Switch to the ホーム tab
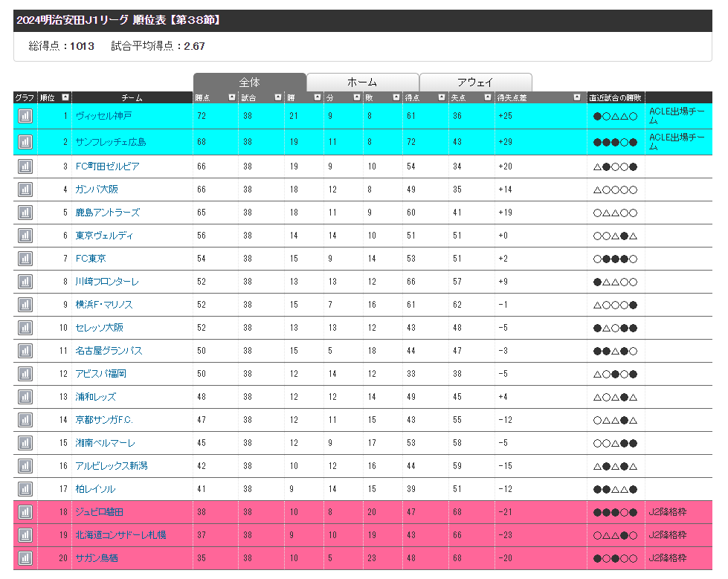The height and width of the screenshot is (579, 728). click(362, 83)
